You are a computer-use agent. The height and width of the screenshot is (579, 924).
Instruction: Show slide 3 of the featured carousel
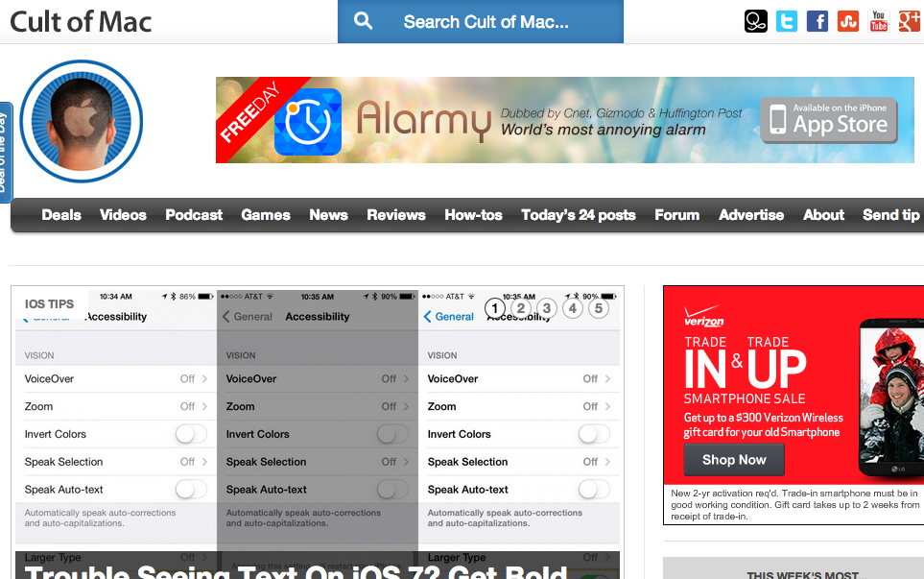(547, 308)
